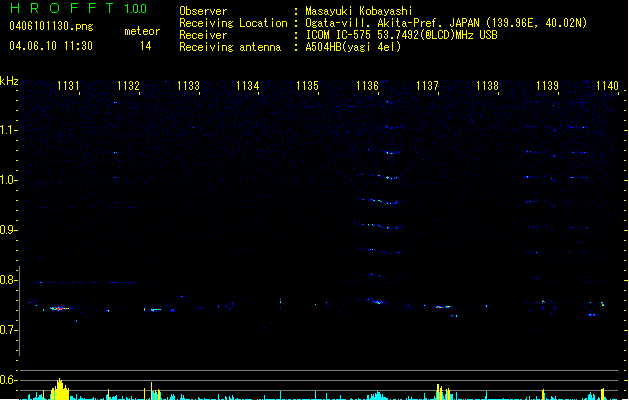The height and width of the screenshot is (400, 629).
Task: Click the 'meteor' label
Action: (142, 31)
